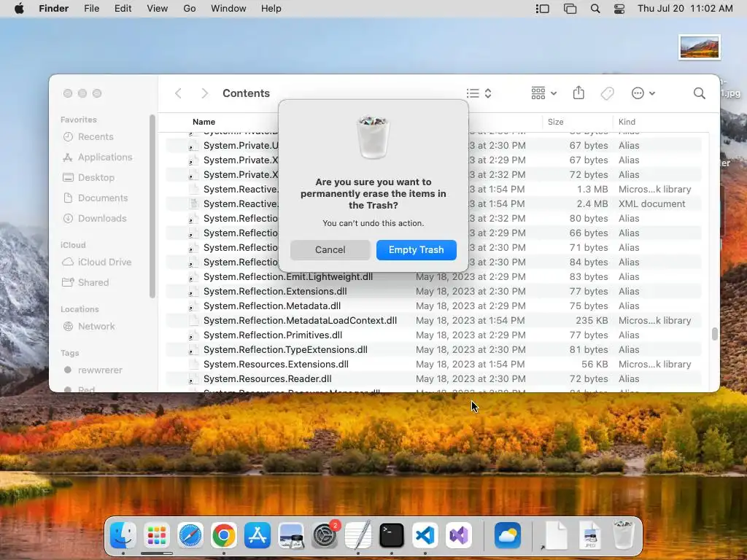Sort by the Size column header
This screenshot has width=747, height=560.
[555, 122]
